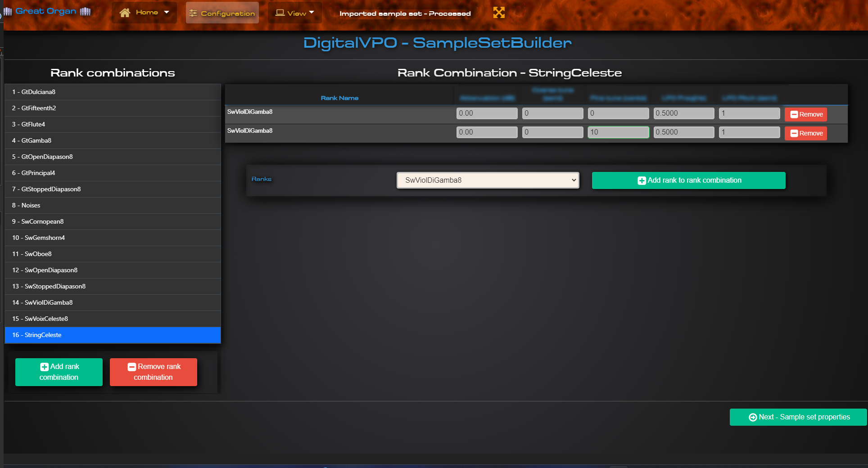Click the first row's attenuation field 0.00

pos(487,113)
